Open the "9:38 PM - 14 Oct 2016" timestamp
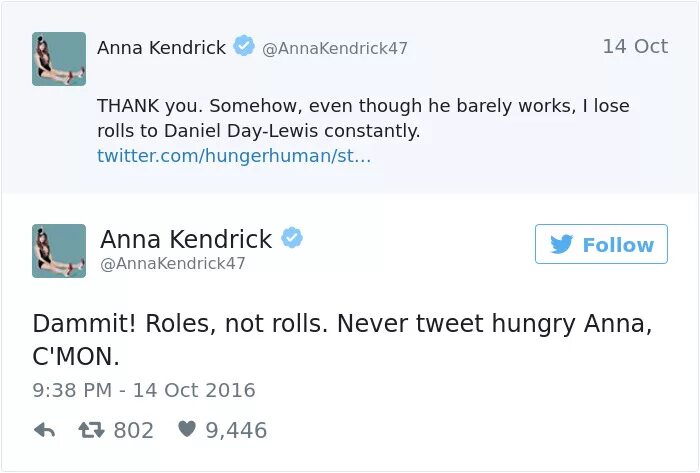 coord(144,390)
